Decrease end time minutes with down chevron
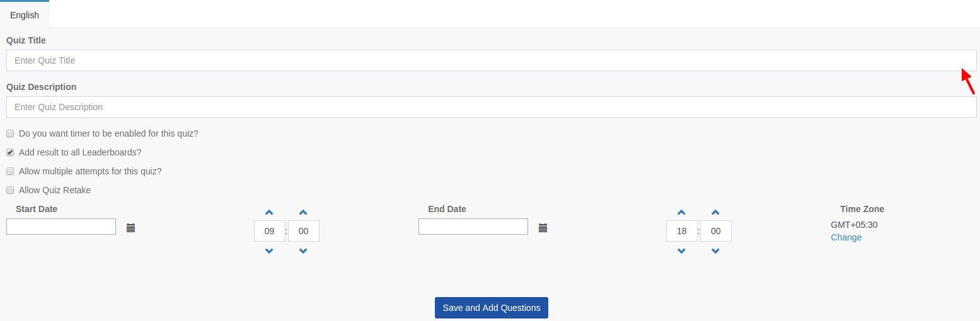 tap(715, 251)
